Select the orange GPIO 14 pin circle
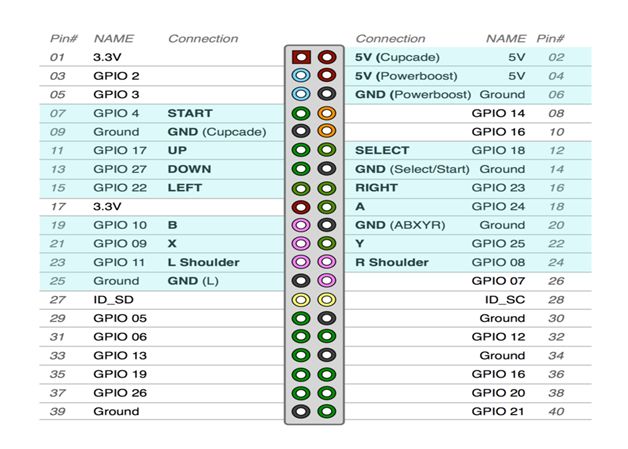The image size is (628, 449). pos(326,113)
